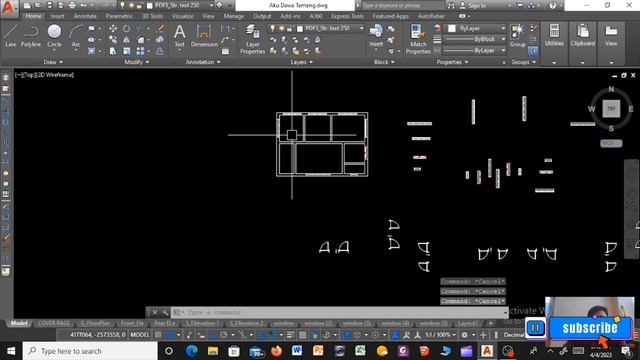Click the command line input field
Image resolution: width=640 pixels, height=360 pixels.
(339, 312)
